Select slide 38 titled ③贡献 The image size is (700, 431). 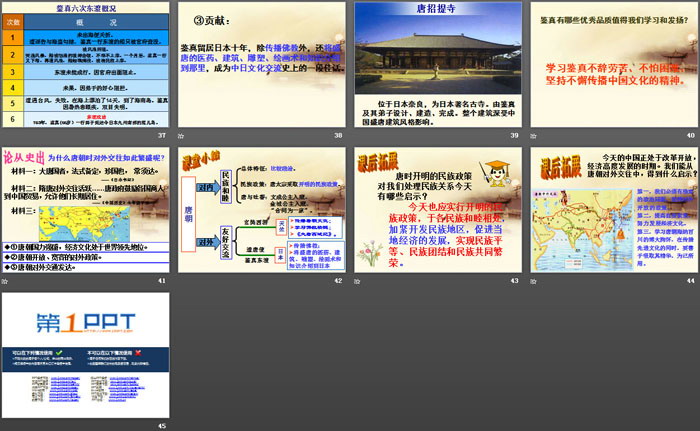260,64
